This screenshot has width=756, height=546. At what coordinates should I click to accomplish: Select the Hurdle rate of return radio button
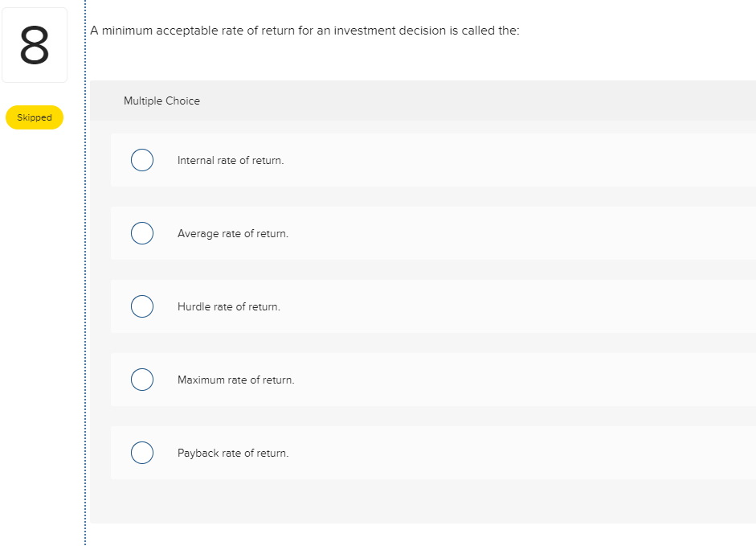pos(142,306)
